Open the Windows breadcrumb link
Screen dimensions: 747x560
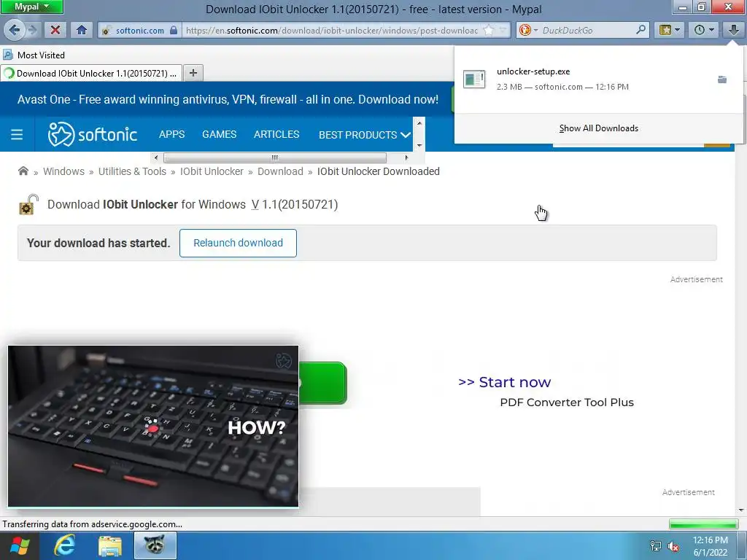(64, 171)
